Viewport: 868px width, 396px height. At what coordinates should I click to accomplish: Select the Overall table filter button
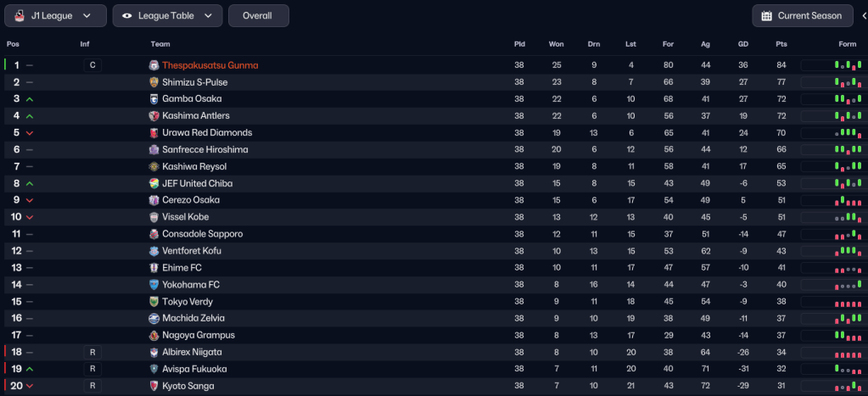(258, 16)
